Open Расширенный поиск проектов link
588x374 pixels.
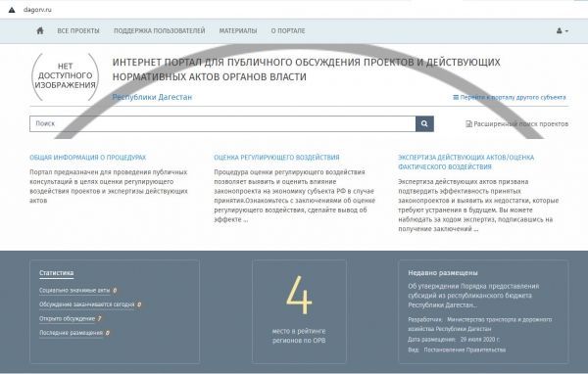(517, 123)
